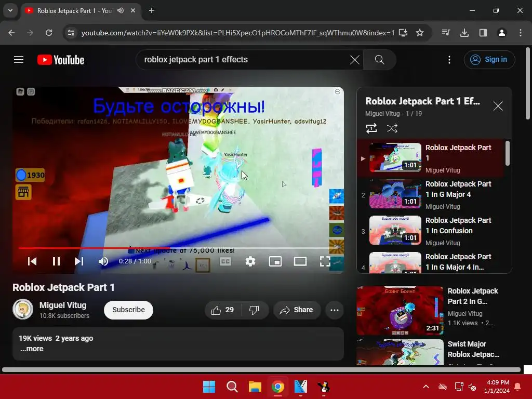Show hidden system tray icons
Image resolution: width=532 pixels, height=399 pixels.
(426, 387)
